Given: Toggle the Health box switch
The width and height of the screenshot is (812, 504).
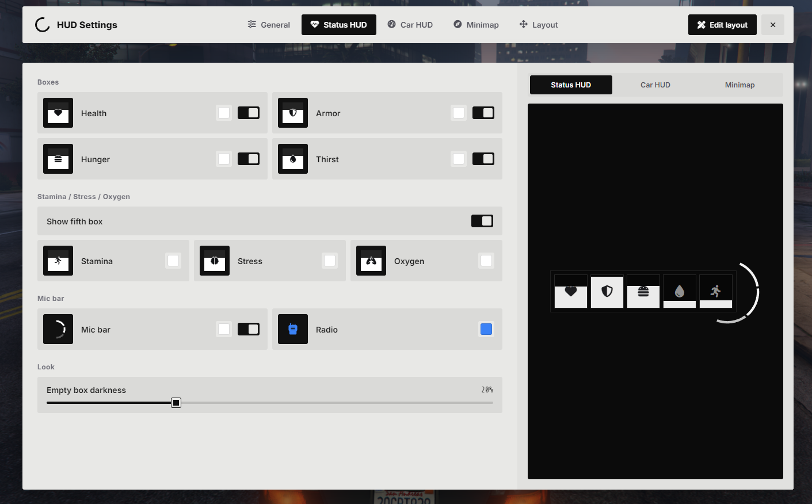Looking at the screenshot, I should click(x=249, y=113).
